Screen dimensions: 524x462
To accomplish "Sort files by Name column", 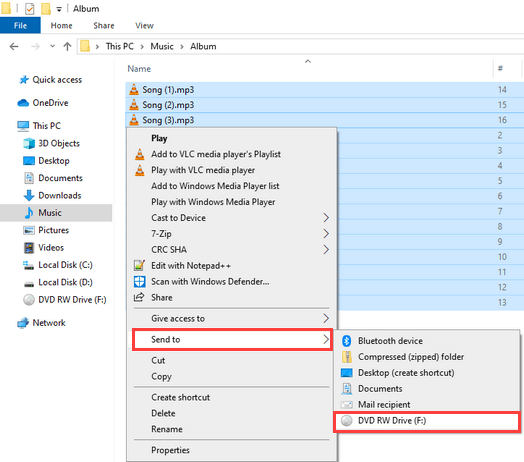I will (139, 69).
